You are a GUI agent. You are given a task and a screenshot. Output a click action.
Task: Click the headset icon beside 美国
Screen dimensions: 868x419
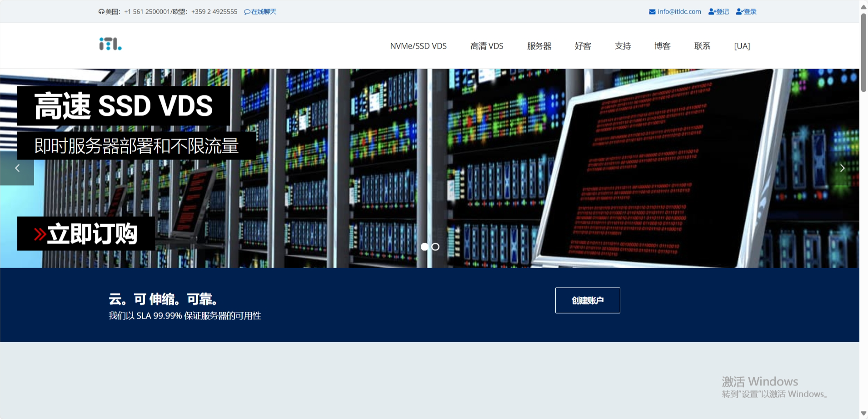tap(101, 11)
